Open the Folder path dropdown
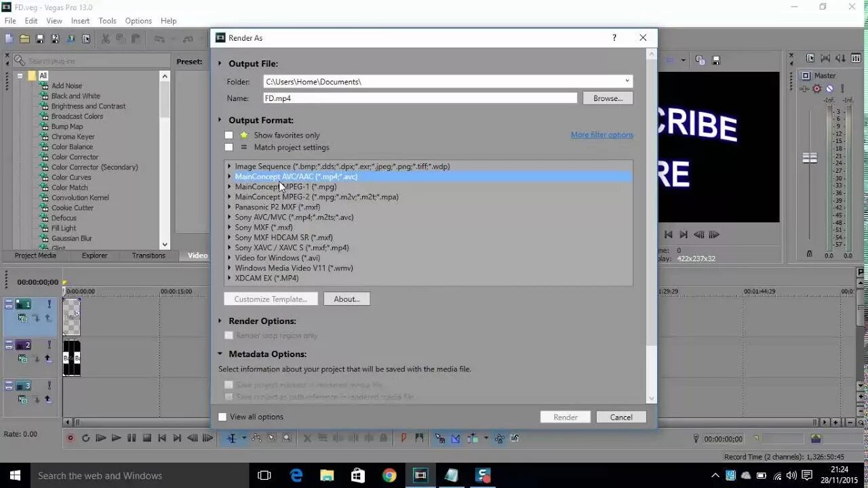The height and width of the screenshot is (488, 868). (627, 81)
